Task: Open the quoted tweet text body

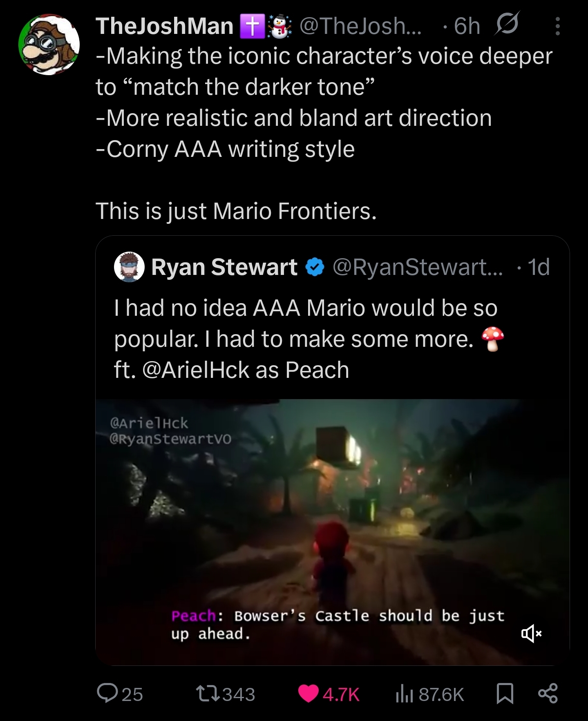Action: pyautogui.click(x=309, y=339)
